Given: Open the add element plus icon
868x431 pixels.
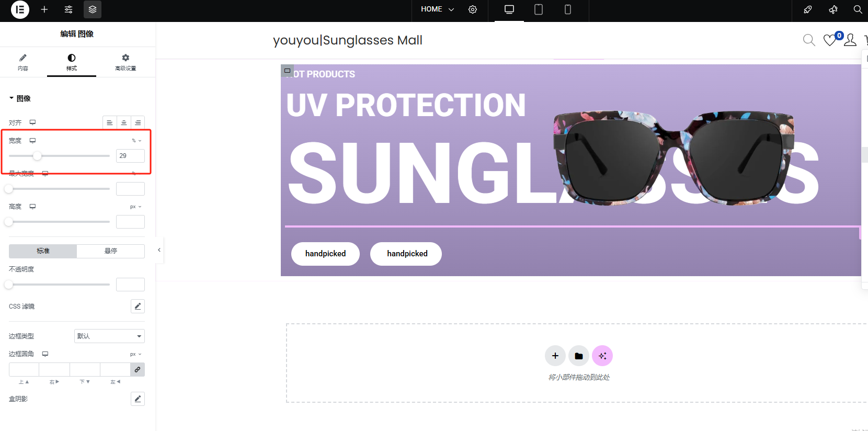Looking at the screenshot, I should click(44, 9).
